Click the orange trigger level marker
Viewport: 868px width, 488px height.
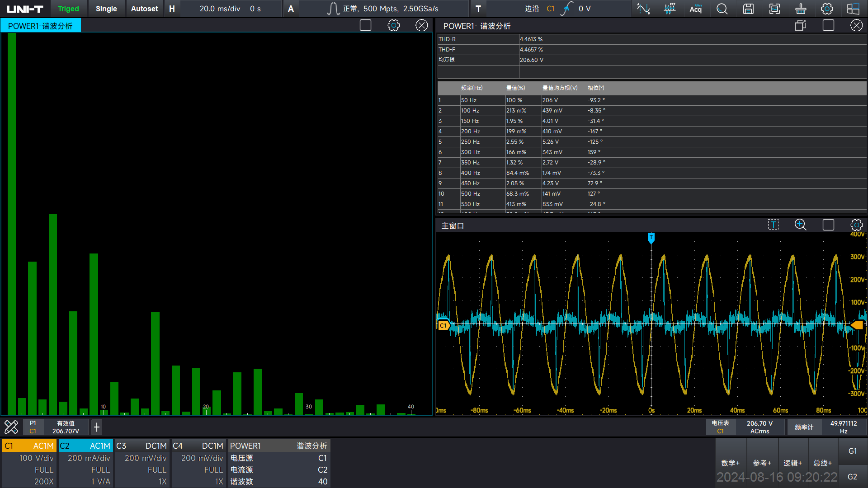pos(857,325)
